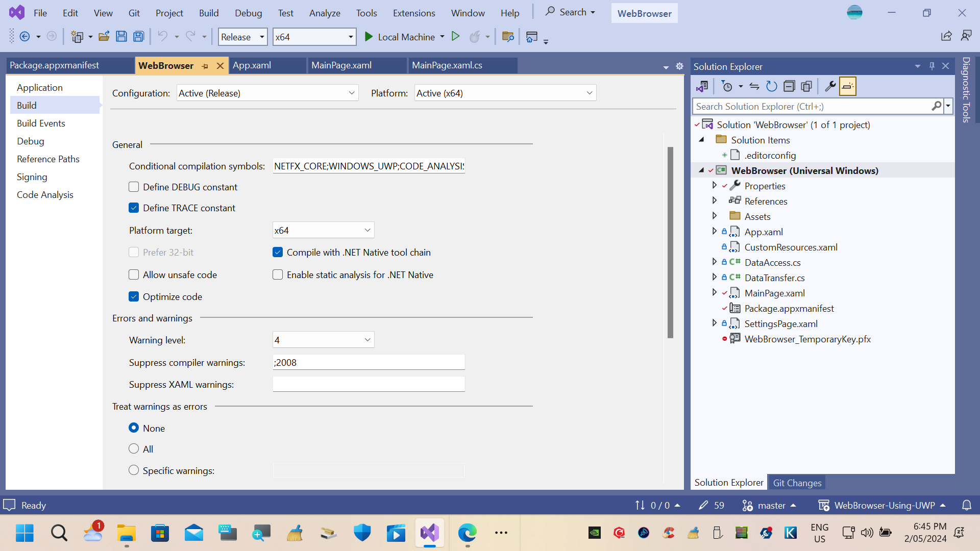The height and width of the screenshot is (551, 980).
Task: Open the Search button in title bar
Action: pos(570,12)
